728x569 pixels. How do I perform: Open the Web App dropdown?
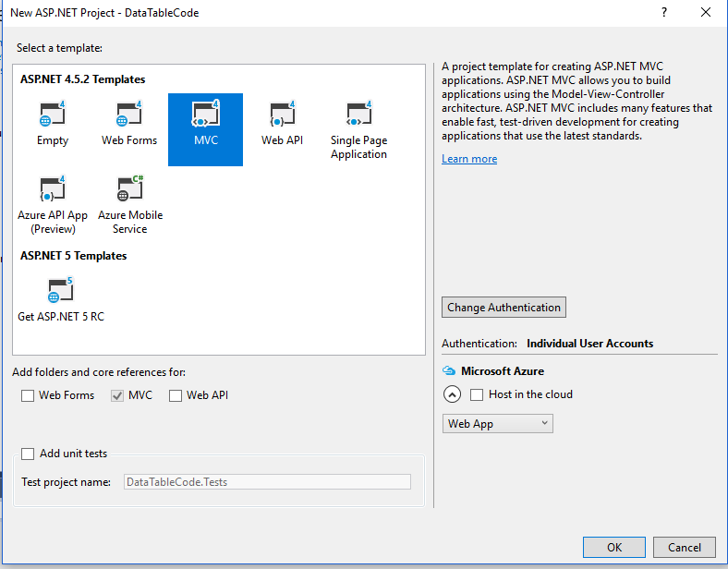(498, 424)
